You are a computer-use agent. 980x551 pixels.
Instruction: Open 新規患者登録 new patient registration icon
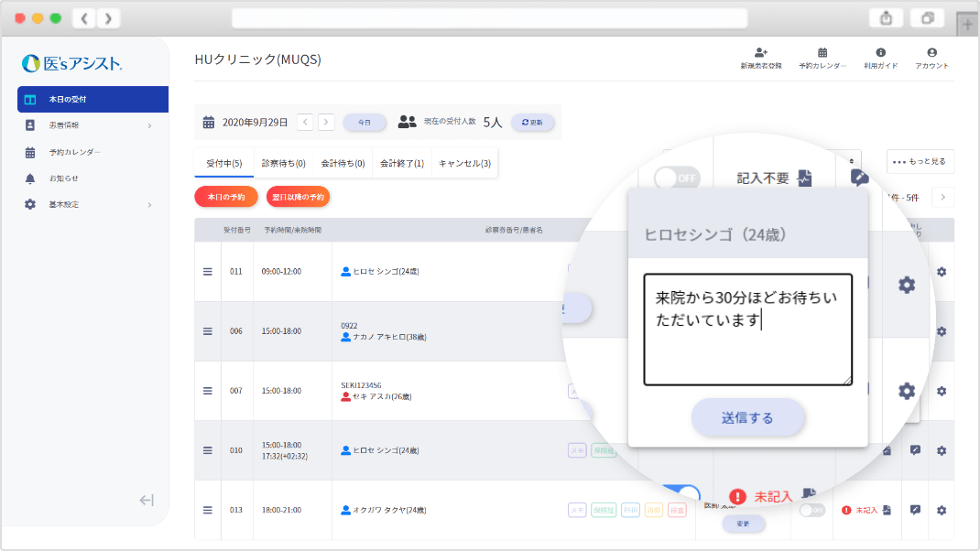pos(760,53)
